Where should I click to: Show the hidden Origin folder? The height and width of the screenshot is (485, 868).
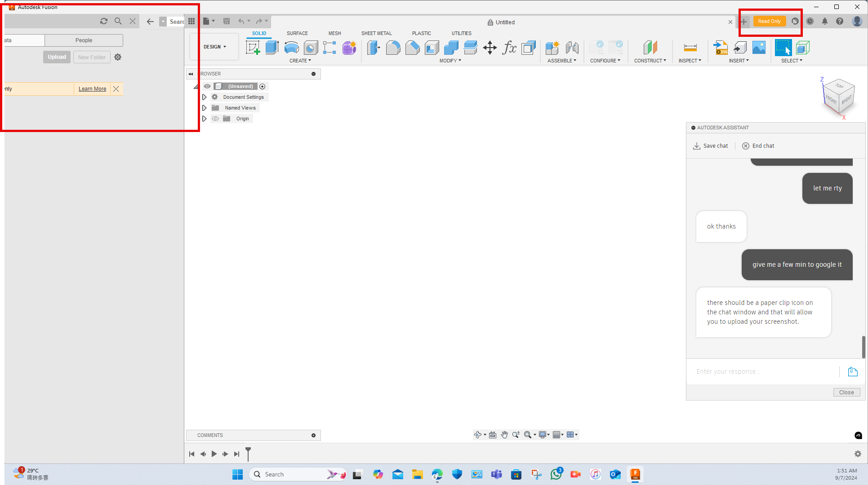[215, 119]
